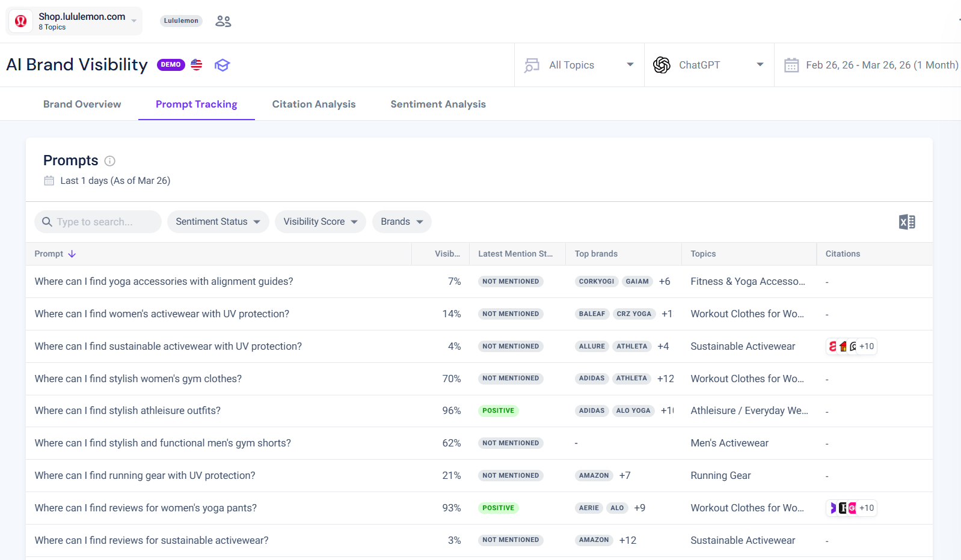Click citation icons for sustainable activewear UV row

coord(851,346)
